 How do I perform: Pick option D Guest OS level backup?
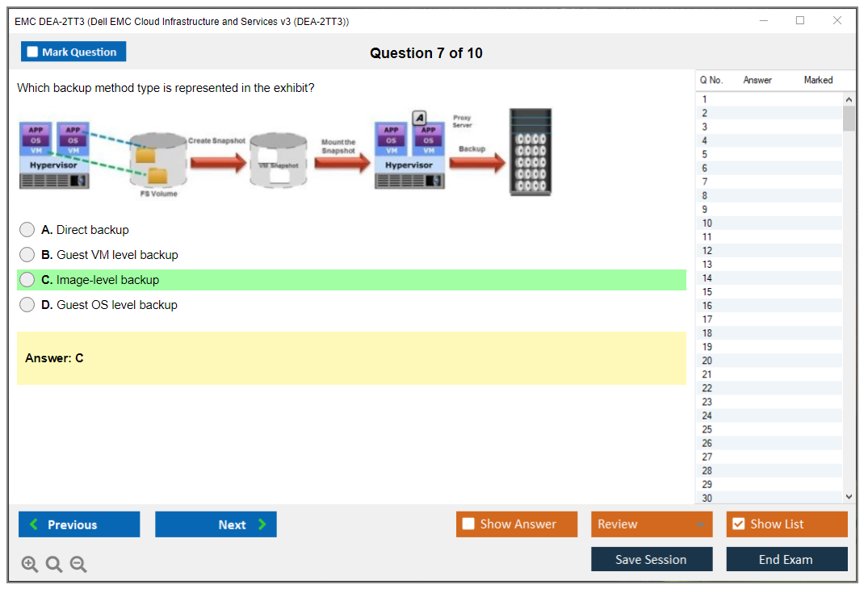(27, 305)
